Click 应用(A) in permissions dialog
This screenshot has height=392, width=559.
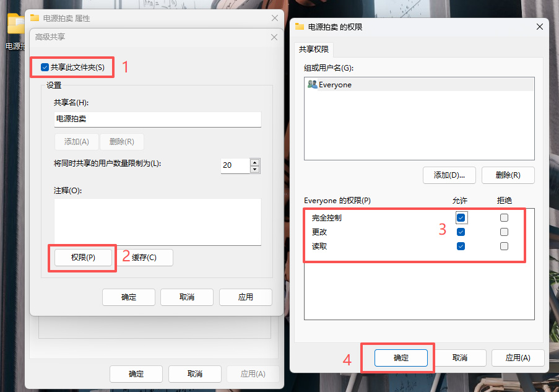(x=518, y=358)
